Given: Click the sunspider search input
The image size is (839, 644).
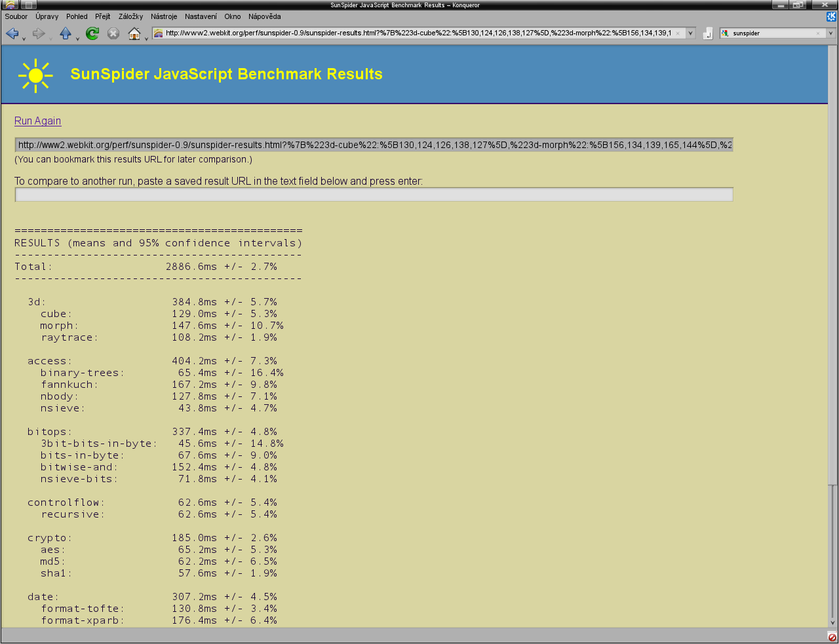Looking at the screenshot, I should tap(772, 33).
